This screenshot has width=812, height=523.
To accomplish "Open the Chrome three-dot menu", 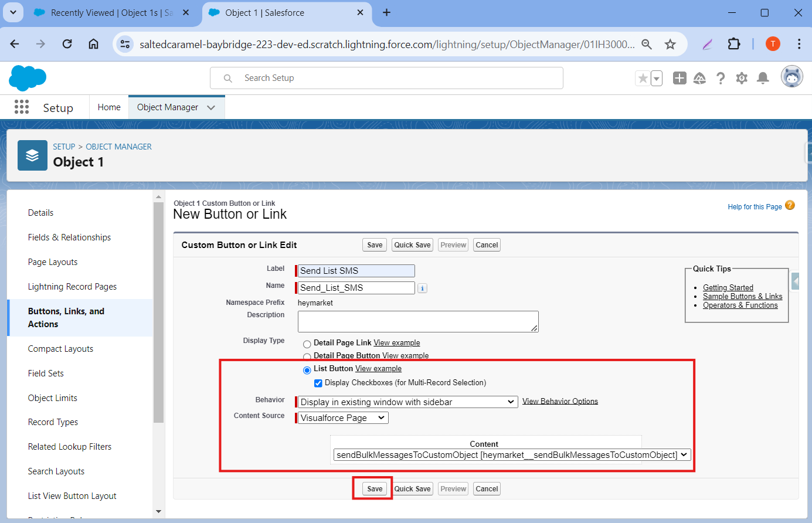I will (799, 44).
